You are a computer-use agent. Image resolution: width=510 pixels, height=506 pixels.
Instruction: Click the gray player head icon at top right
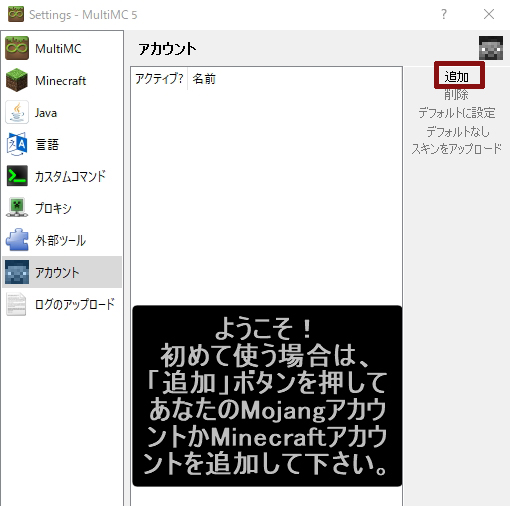[x=491, y=48]
